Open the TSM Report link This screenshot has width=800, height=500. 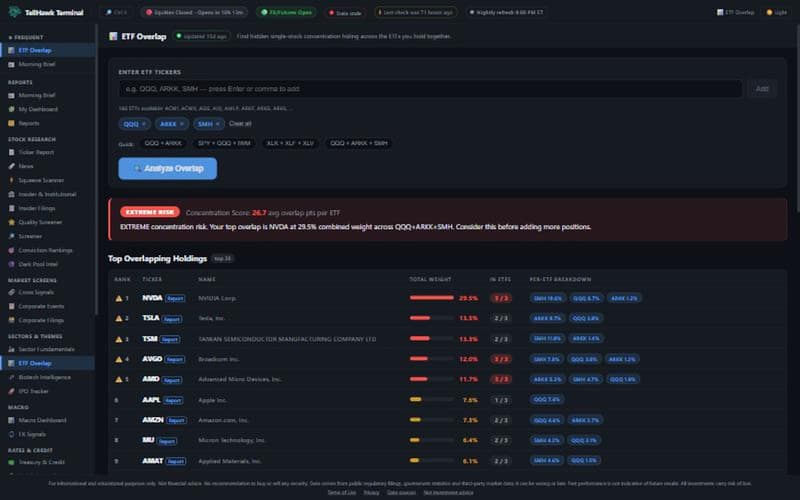[169, 339]
